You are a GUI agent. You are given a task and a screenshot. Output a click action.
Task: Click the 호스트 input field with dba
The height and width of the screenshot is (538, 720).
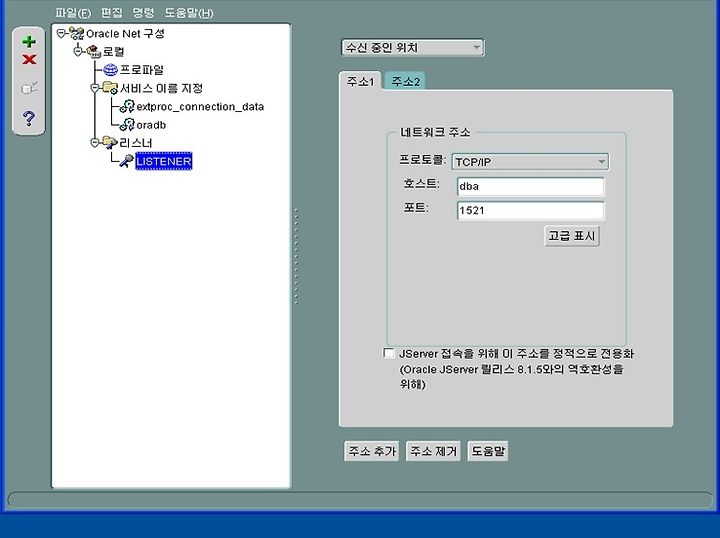[530, 186]
